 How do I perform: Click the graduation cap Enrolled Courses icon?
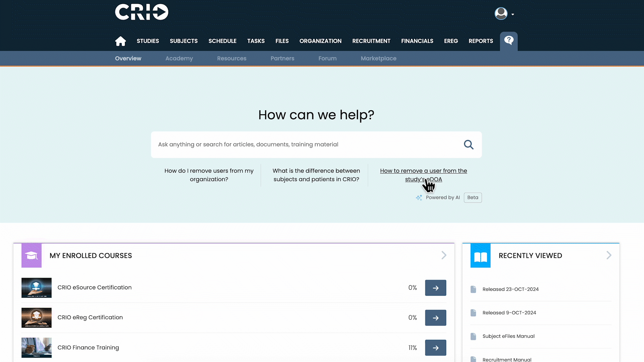(32, 255)
